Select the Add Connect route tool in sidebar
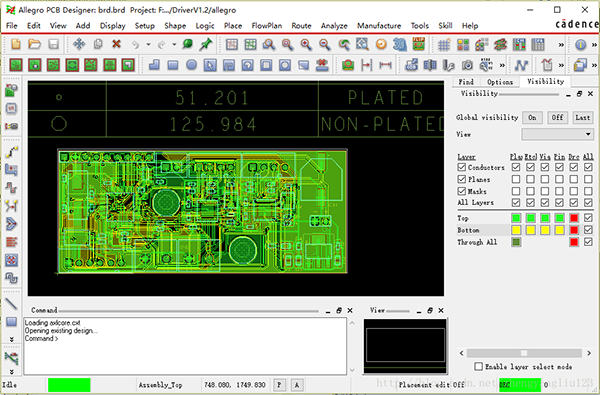This screenshot has width=600, height=395. [x=11, y=152]
